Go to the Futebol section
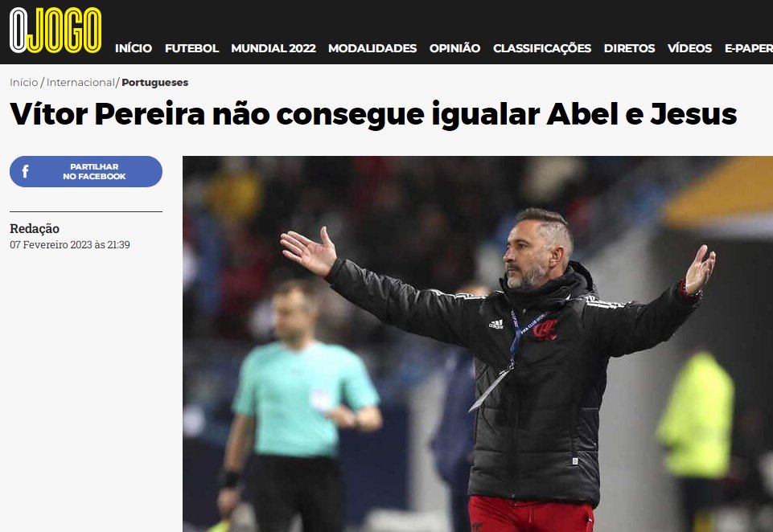 pyautogui.click(x=191, y=48)
